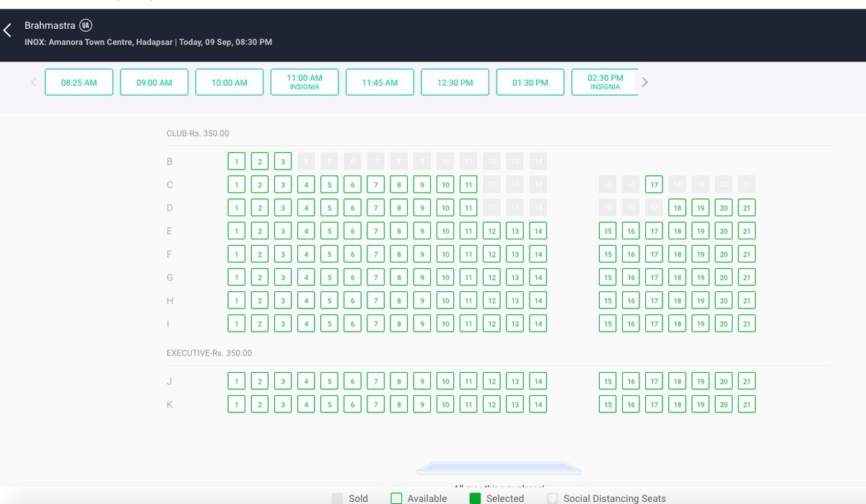The height and width of the screenshot is (504, 866).
Task: Select seat 7 in row F
Action: coord(375,254)
